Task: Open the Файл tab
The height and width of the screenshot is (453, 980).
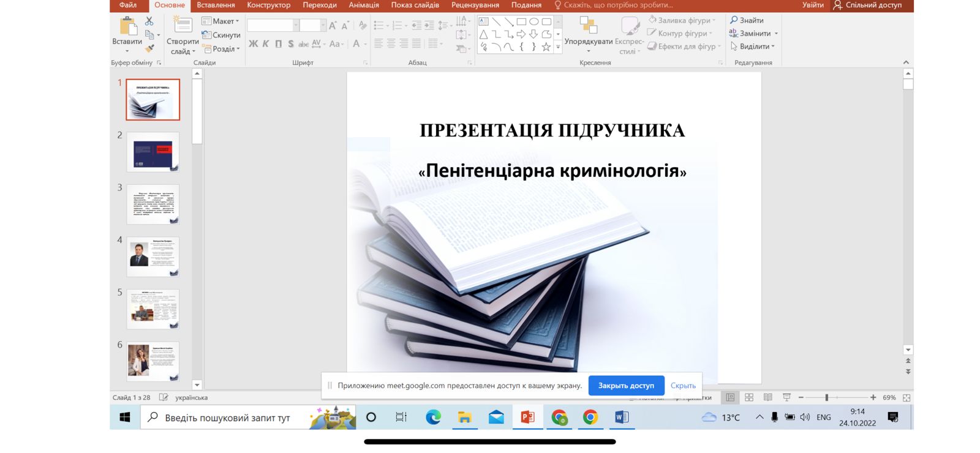Action: click(x=128, y=5)
